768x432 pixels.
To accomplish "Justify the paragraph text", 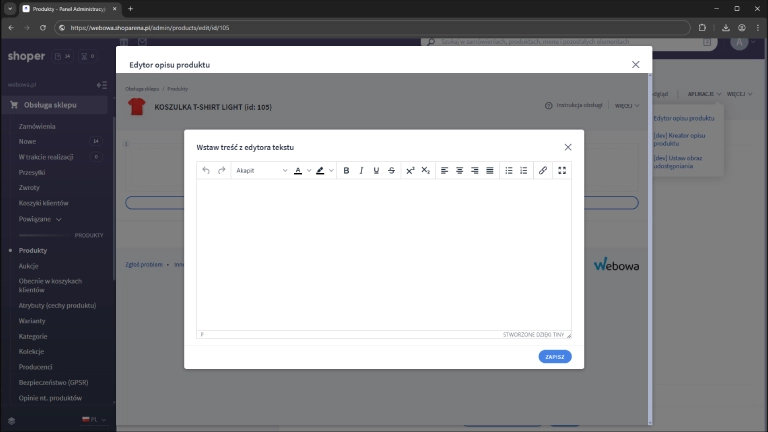I will (x=489, y=171).
